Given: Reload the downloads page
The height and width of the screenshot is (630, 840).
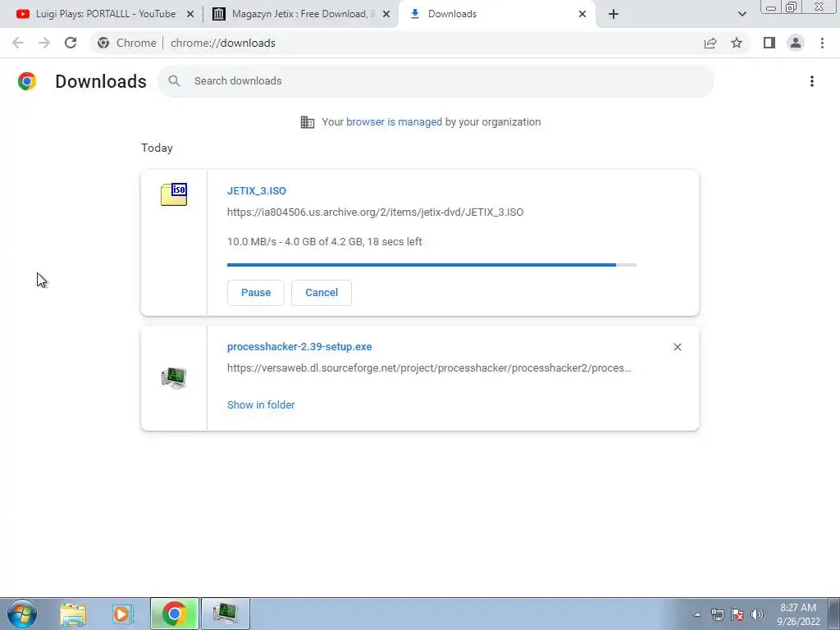Looking at the screenshot, I should (x=71, y=43).
